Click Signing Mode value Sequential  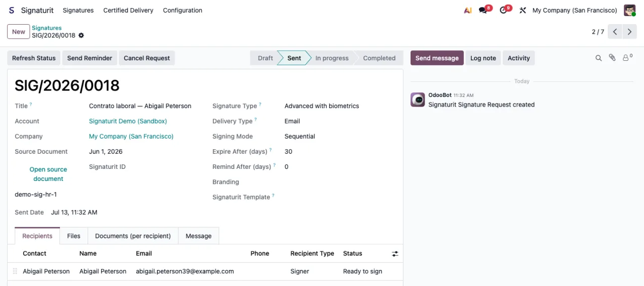[300, 136]
